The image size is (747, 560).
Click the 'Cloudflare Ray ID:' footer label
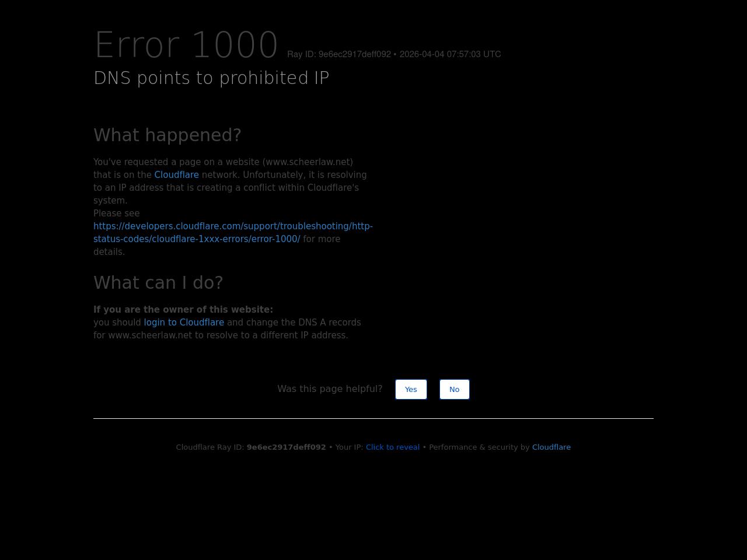[x=210, y=447]
